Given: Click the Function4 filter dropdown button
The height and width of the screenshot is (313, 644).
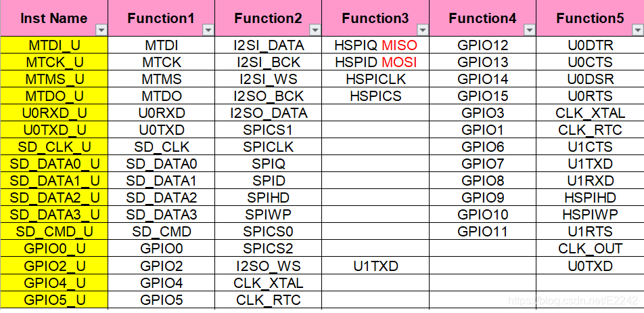Looking at the screenshot, I should 530,30.
